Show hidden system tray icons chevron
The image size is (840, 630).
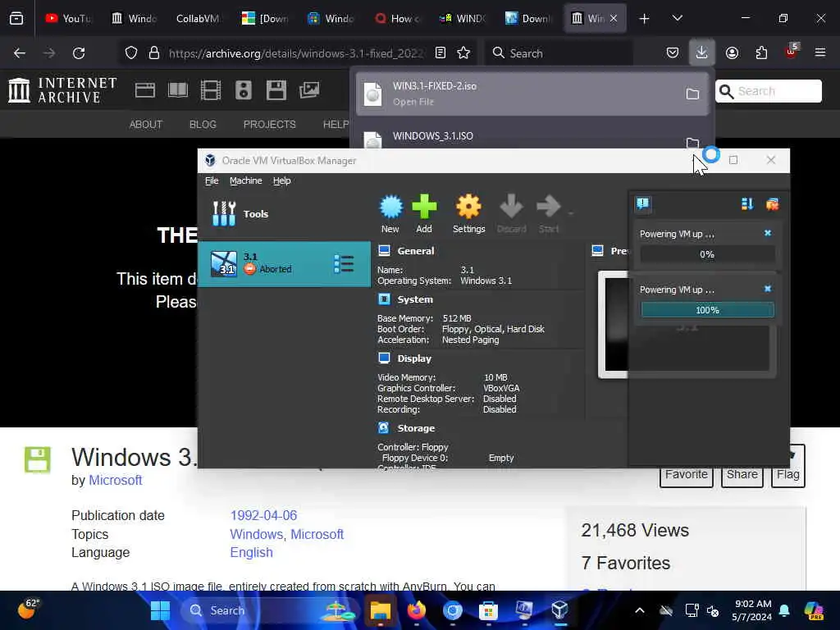[640, 610]
